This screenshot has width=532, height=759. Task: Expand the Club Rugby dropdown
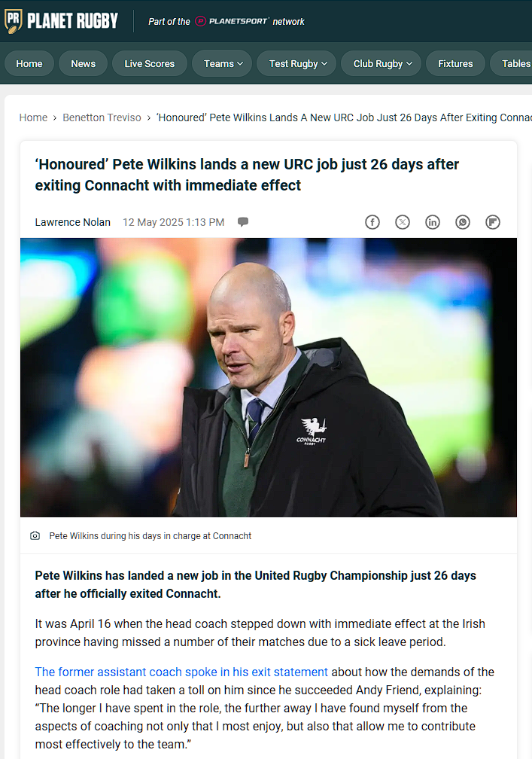(381, 63)
